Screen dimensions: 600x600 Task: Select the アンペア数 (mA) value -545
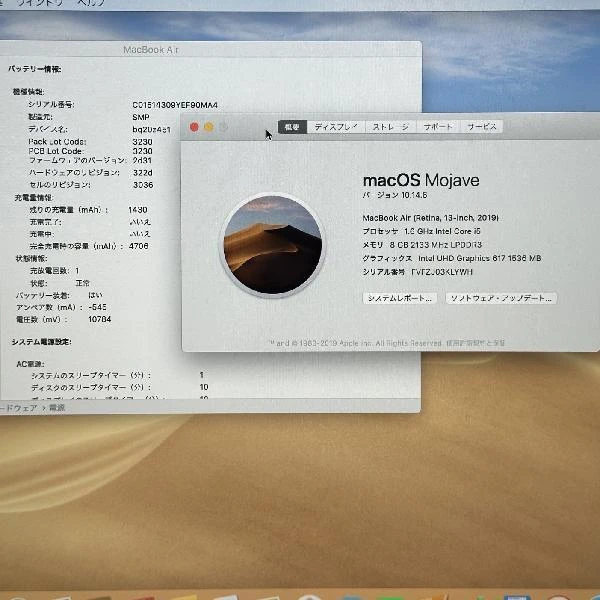click(98, 307)
